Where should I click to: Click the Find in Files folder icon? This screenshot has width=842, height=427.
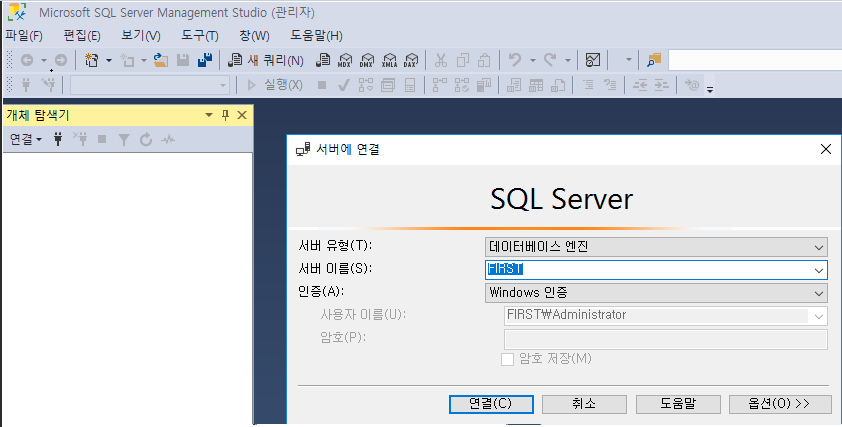point(654,60)
